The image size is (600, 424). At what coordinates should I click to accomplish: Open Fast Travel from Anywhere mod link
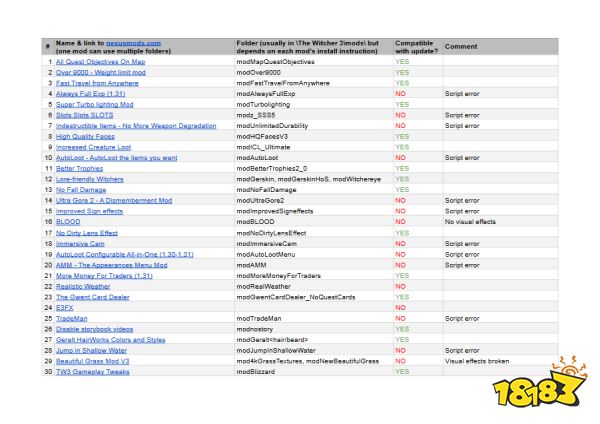pos(98,83)
